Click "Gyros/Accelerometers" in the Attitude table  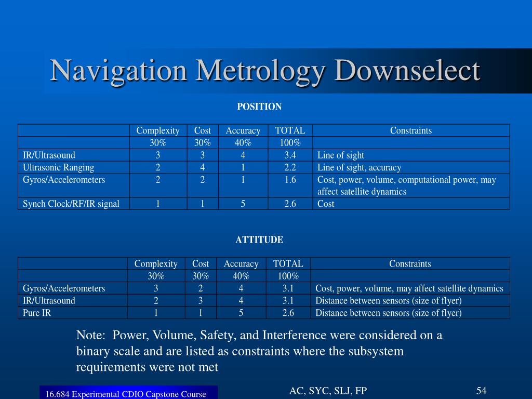[64, 288]
